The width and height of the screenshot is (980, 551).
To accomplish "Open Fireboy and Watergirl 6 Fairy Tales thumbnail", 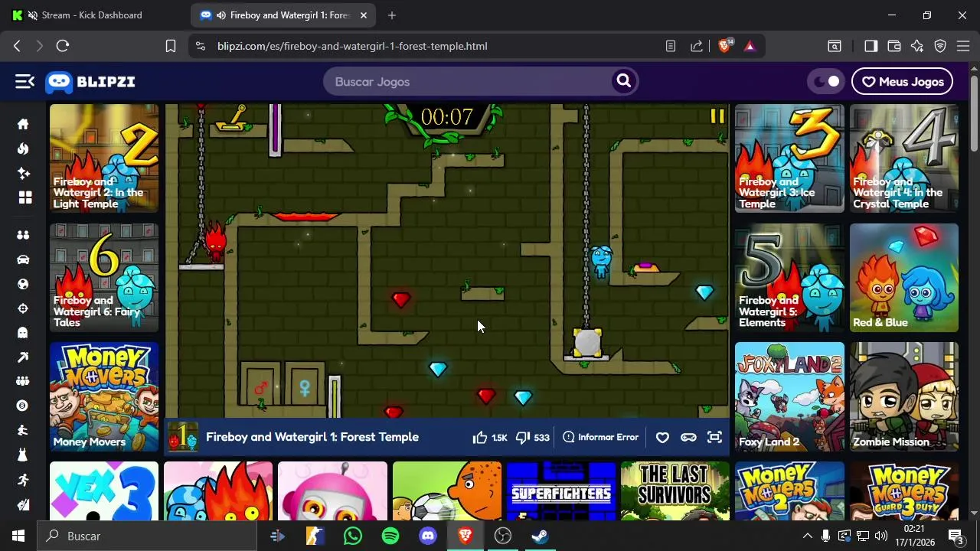I will [x=104, y=277].
